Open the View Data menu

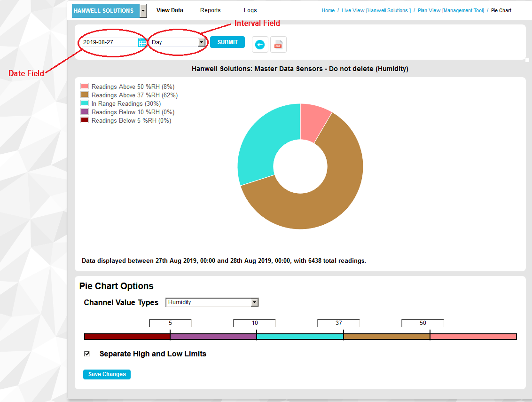tap(170, 10)
